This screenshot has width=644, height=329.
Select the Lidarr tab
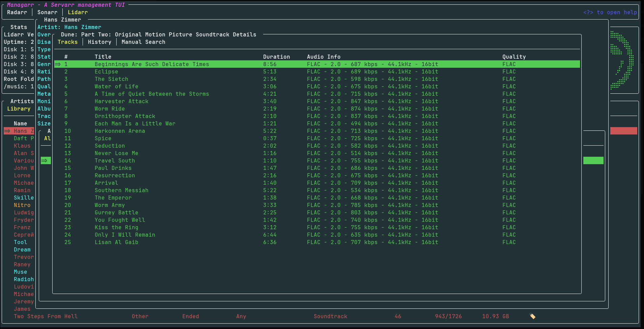pyautogui.click(x=78, y=12)
